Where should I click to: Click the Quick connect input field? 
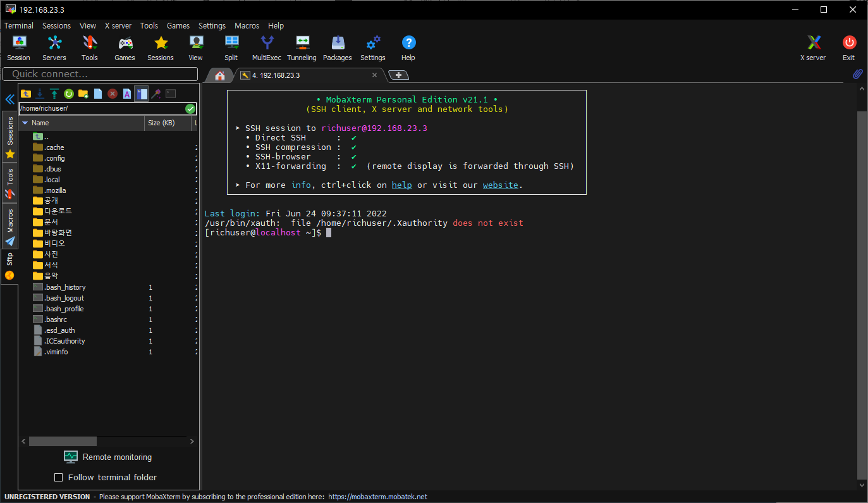101,74
